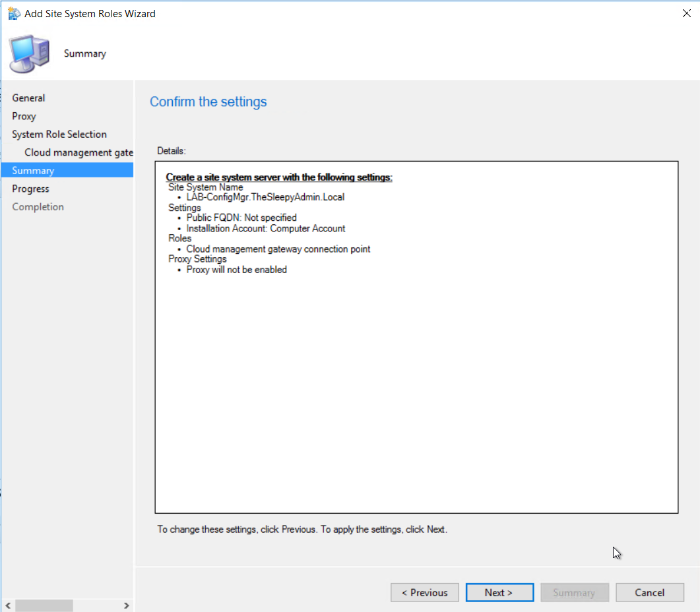Screen dimensions: 700x612
Task: Select the Cloud management gateway step
Action: (79, 152)
